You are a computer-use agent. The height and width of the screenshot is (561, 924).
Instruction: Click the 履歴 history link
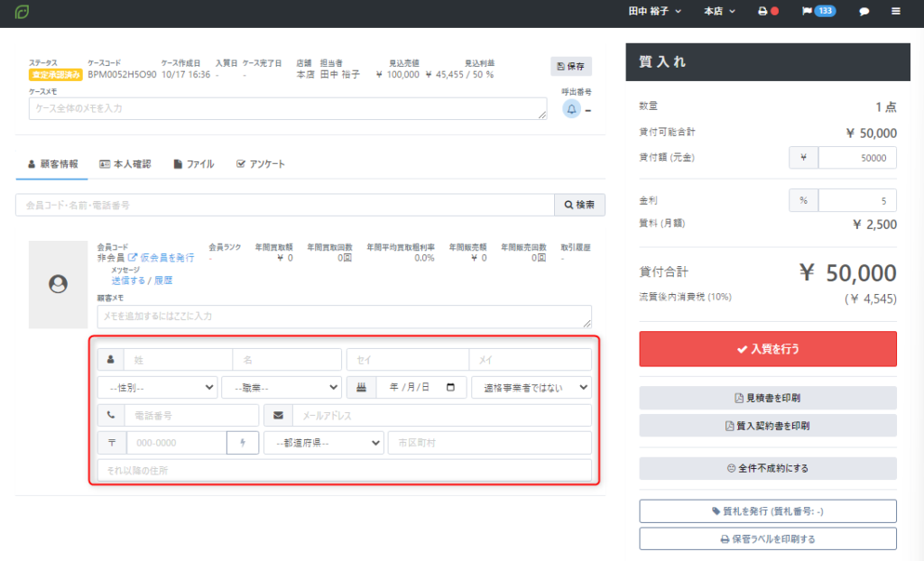coord(163,280)
